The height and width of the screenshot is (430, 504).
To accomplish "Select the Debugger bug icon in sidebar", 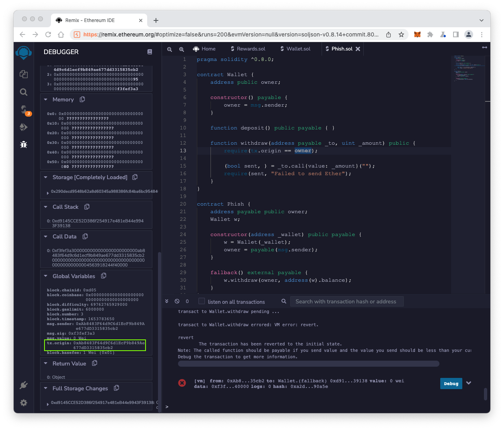I will tap(24, 144).
